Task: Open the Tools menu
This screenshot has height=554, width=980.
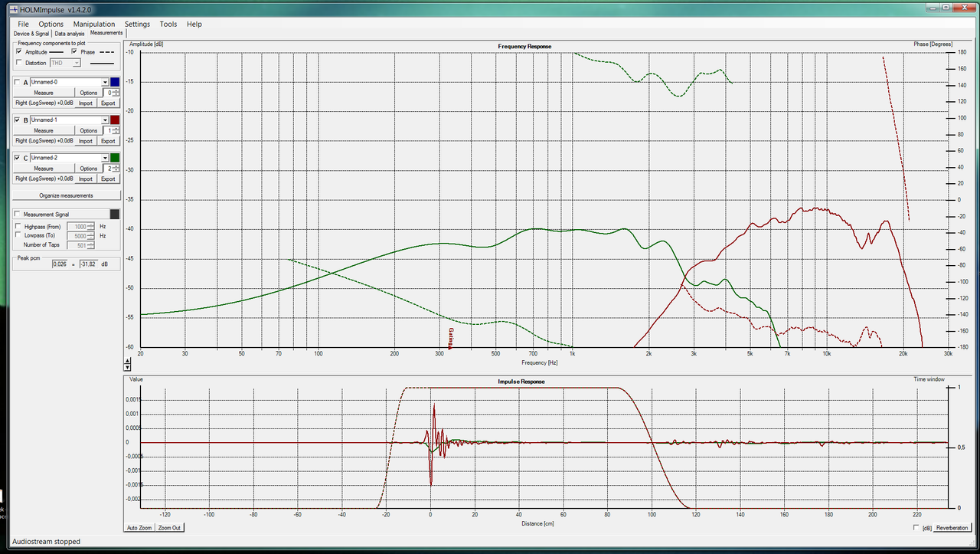Action: [168, 25]
